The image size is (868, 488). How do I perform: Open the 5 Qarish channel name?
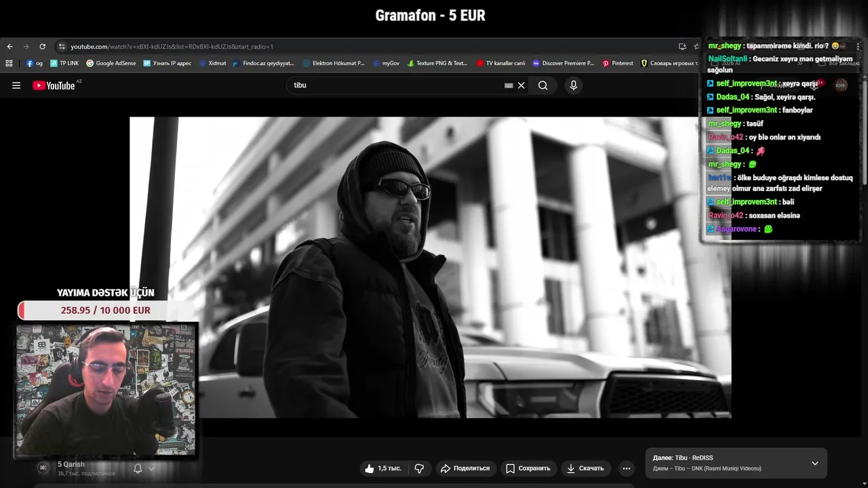coord(71,464)
